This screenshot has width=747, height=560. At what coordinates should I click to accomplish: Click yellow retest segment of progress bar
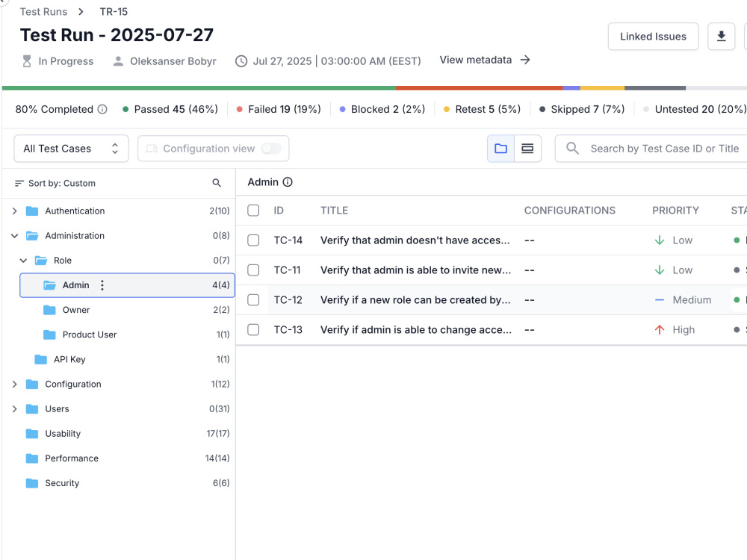pyautogui.click(x=602, y=88)
